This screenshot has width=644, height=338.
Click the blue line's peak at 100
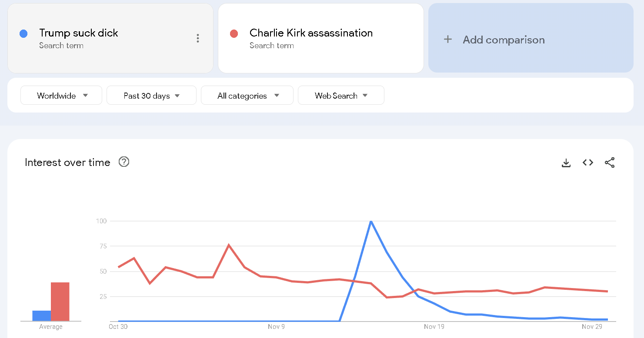tap(371, 222)
